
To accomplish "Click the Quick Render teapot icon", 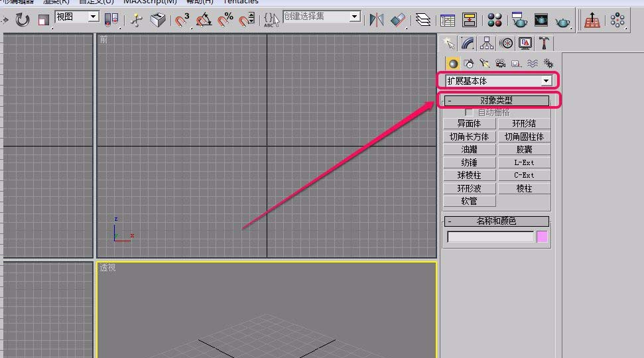I will 562,21.
